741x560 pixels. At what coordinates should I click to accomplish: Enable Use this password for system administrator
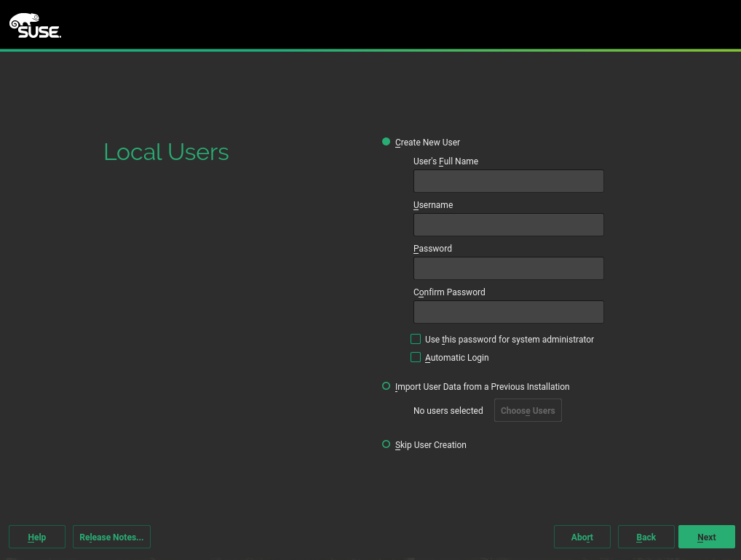point(416,339)
